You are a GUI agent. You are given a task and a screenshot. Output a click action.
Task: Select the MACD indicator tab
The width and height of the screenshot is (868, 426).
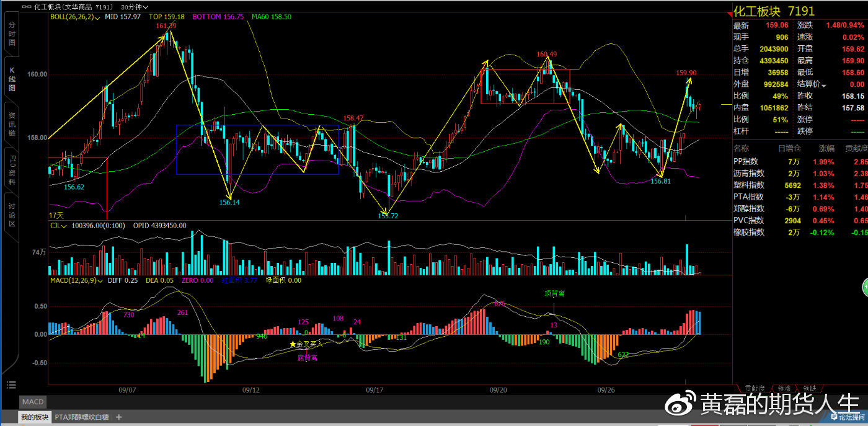coord(32,402)
